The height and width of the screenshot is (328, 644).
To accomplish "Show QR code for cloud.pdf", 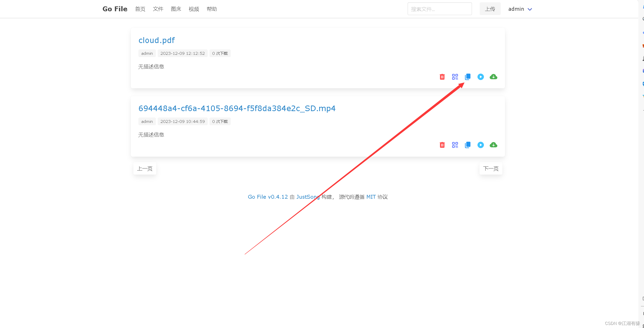I will [455, 77].
